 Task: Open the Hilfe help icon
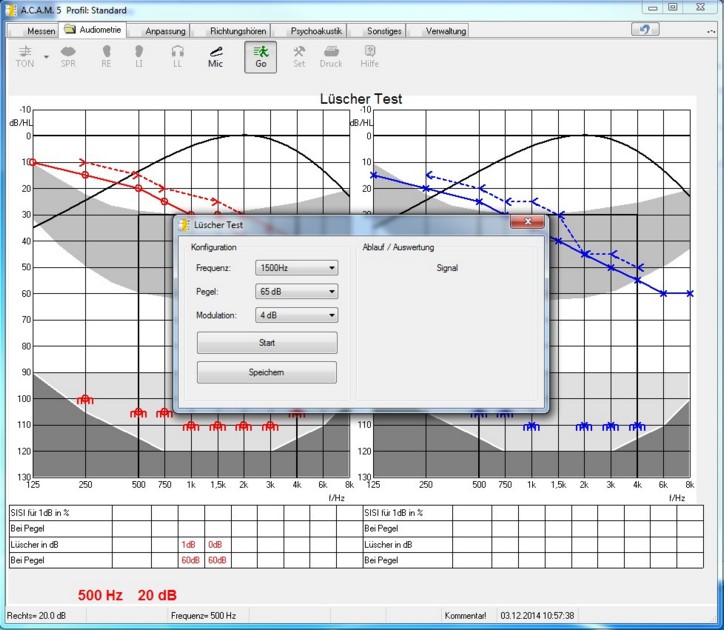[369, 57]
